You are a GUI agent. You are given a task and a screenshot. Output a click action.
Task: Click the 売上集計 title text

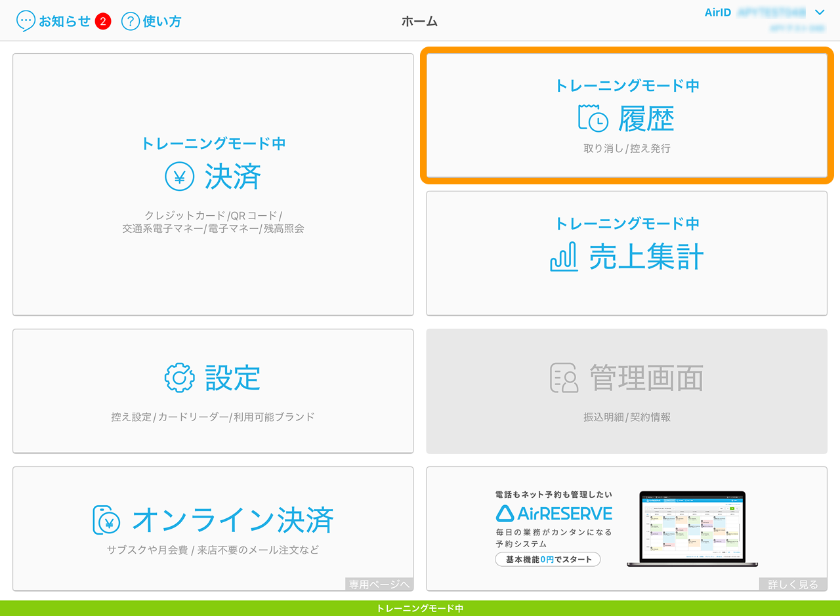(x=646, y=257)
